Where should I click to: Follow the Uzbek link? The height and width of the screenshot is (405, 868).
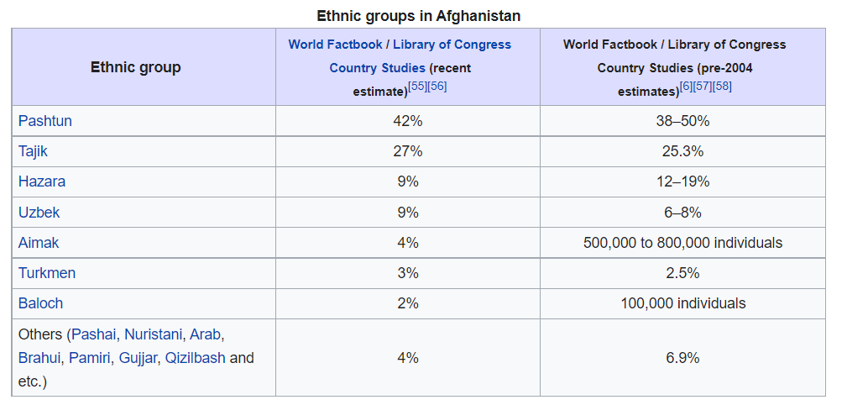click(x=39, y=213)
